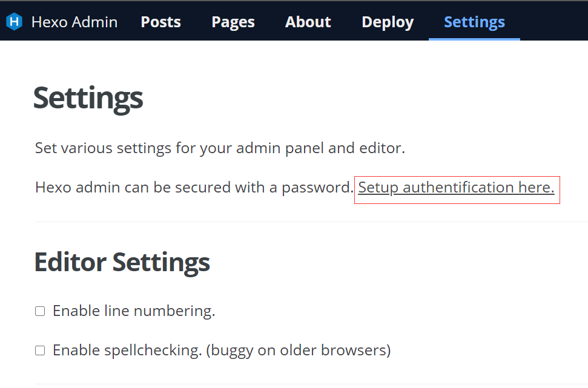The height and width of the screenshot is (388, 588).
Task: Click the divider line above Editor Settings
Action: 303,222
